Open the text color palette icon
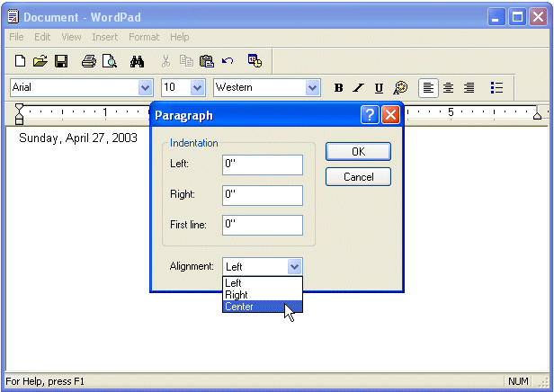554x392 pixels. [x=400, y=88]
